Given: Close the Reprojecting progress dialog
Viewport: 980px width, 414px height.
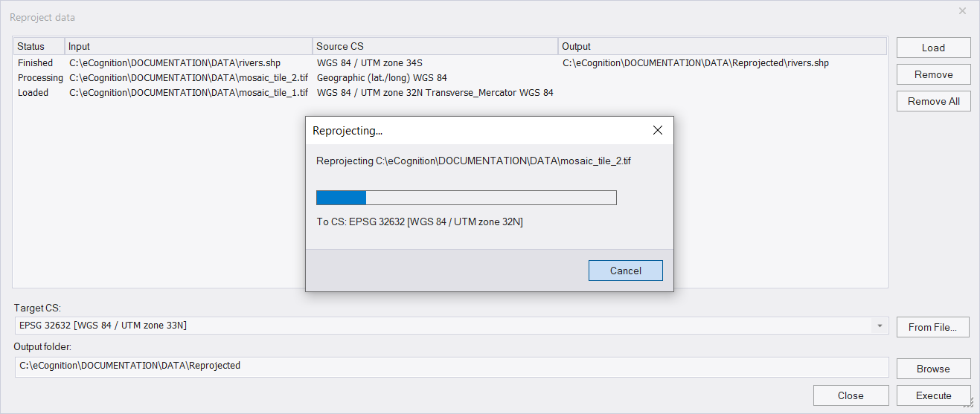Looking at the screenshot, I should 657,130.
